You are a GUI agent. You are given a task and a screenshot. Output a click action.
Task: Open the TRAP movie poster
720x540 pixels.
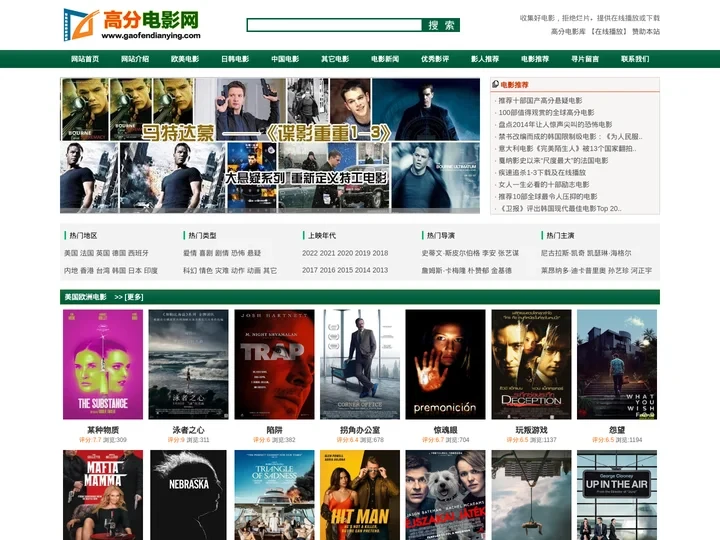274,364
